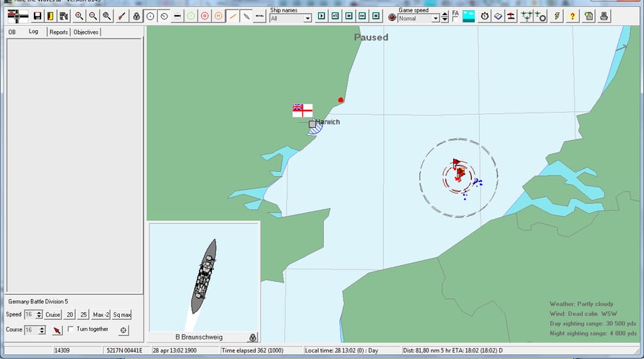644x359 pixels.
Task: Click the Max -2 speed button
Action: 101,315
